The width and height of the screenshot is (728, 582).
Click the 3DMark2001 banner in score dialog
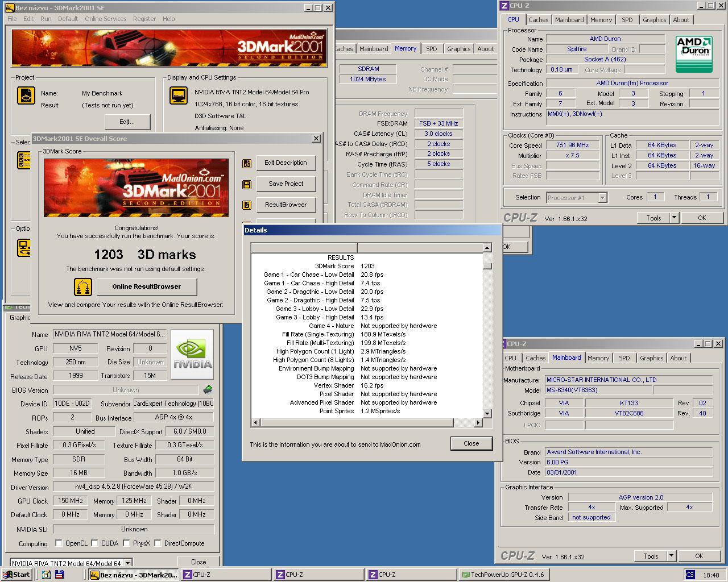136,188
